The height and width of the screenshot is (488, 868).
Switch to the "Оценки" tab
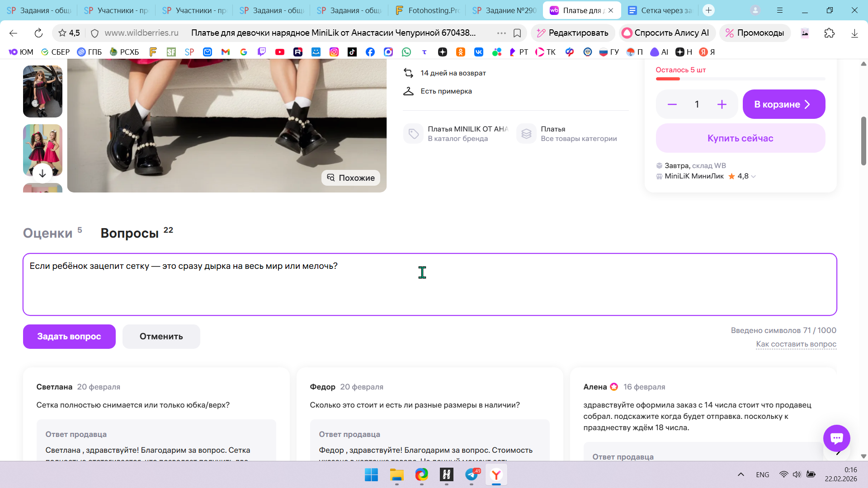click(x=48, y=233)
